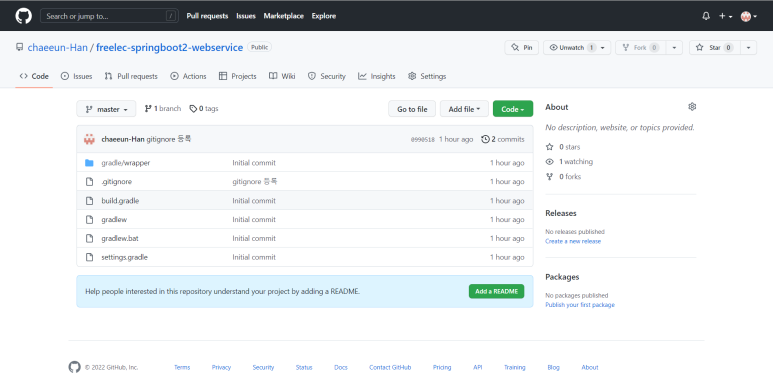This screenshot has width=773, height=378.
Task: Click the settings.gradle file icon
Action: [x=89, y=257]
